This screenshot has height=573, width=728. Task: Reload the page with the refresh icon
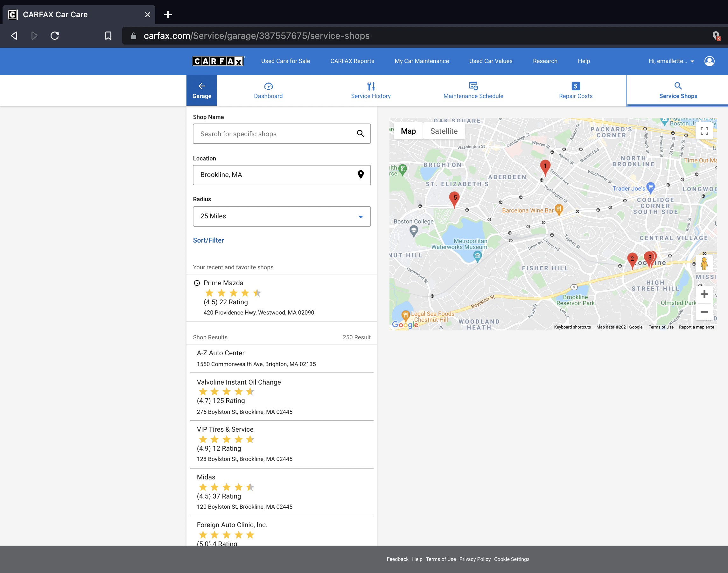(x=55, y=36)
